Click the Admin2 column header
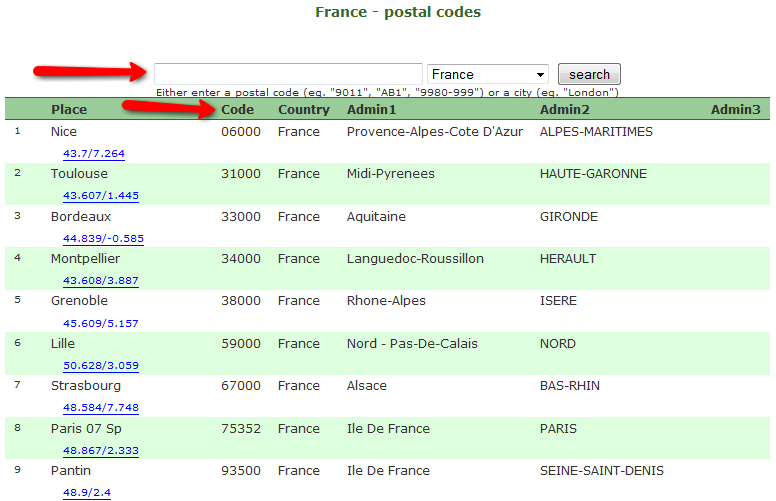 564,109
